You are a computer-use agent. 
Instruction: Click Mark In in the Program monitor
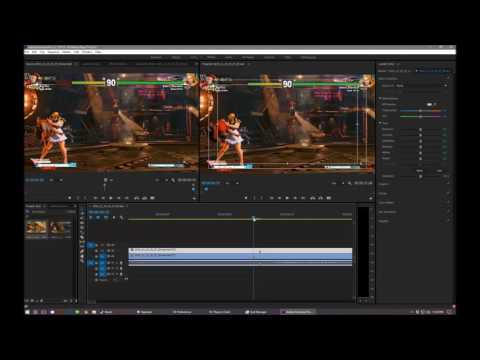[254, 198]
